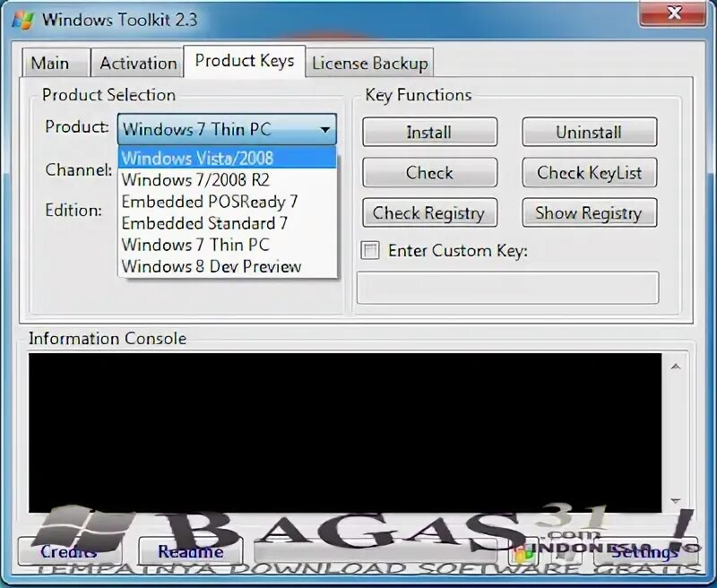Click the custom key input field
This screenshot has width=717, height=588.
507,288
